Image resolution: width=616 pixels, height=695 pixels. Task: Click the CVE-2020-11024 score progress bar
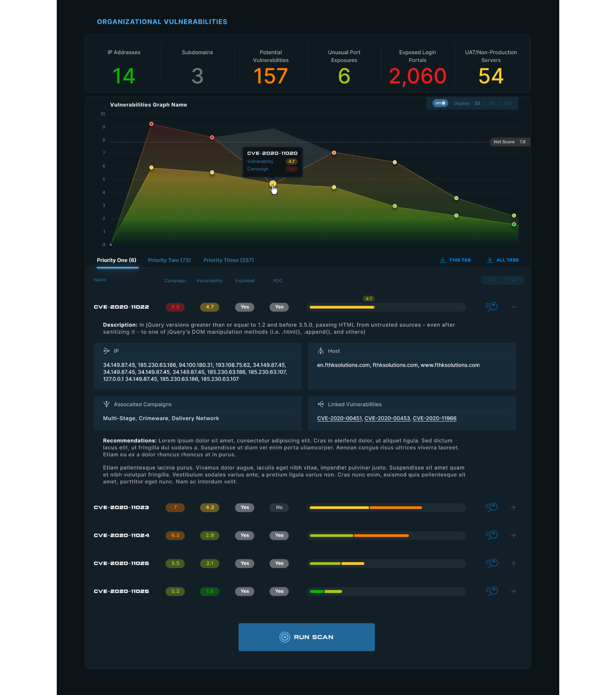coord(386,535)
